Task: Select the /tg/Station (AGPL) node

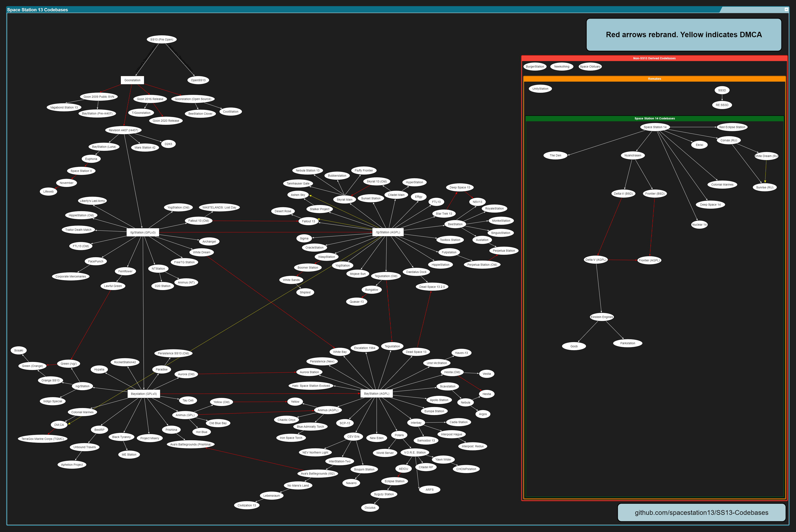Action: coord(388,232)
